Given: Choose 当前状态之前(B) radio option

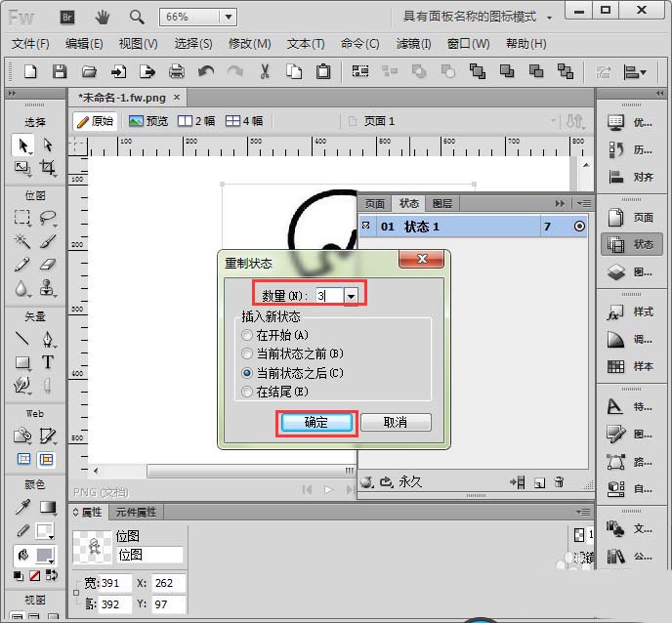Looking at the screenshot, I should [247, 353].
